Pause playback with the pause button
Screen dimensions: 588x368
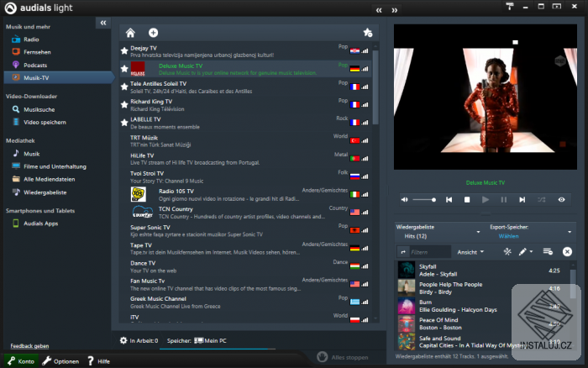click(x=504, y=200)
